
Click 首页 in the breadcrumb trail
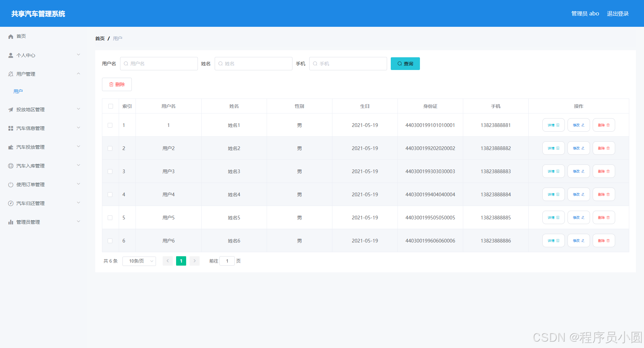(x=100, y=38)
